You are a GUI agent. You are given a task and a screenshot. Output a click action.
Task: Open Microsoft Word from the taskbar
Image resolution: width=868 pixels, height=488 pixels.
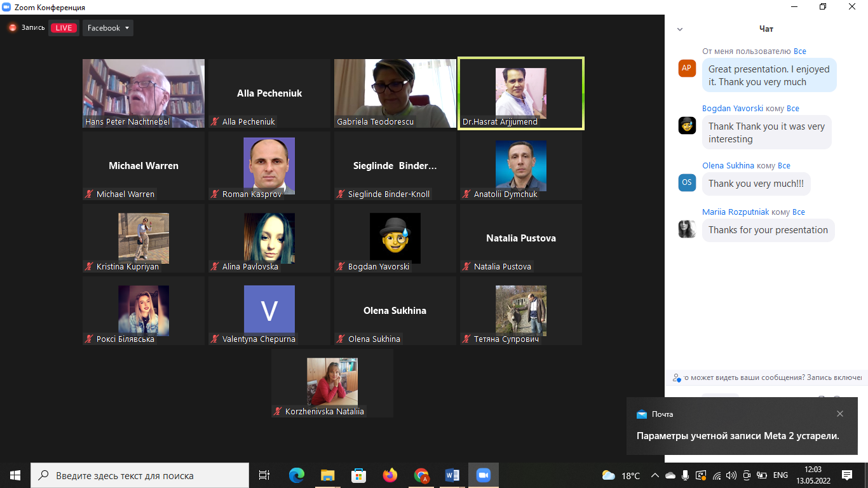pyautogui.click(x=452, y=475)
